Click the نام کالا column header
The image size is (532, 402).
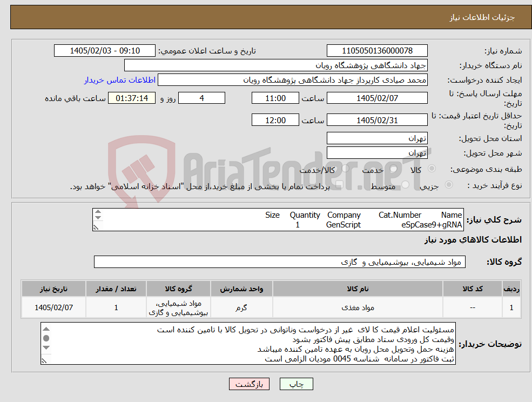coord(358,289)
